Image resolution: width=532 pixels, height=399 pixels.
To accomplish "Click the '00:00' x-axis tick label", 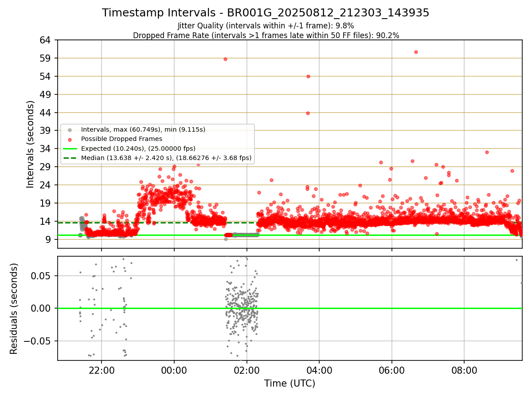I will tap(174, 369).
